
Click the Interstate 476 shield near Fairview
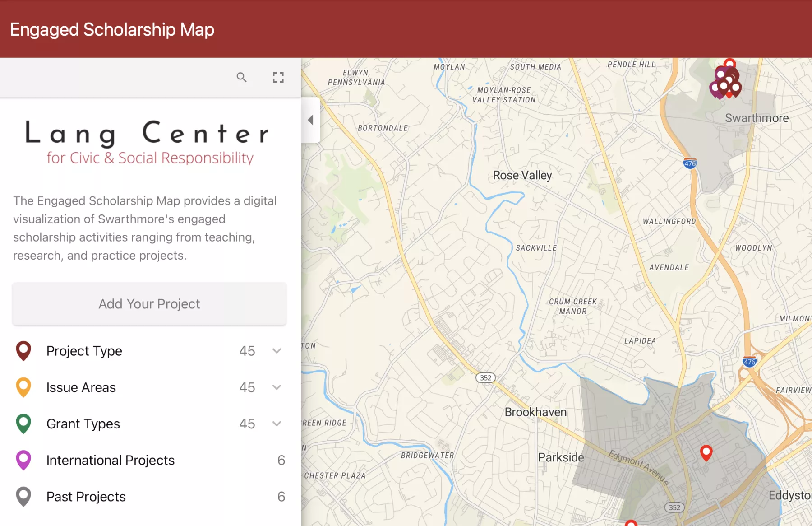[749, 362]
